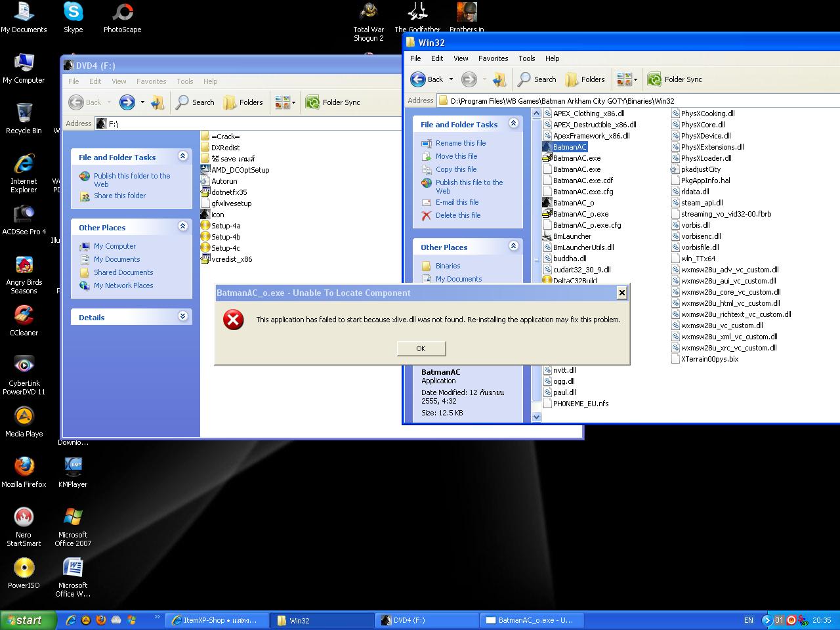Select the Setup-4a file
Screen dimensions: 840x630
tap(226, 226)
